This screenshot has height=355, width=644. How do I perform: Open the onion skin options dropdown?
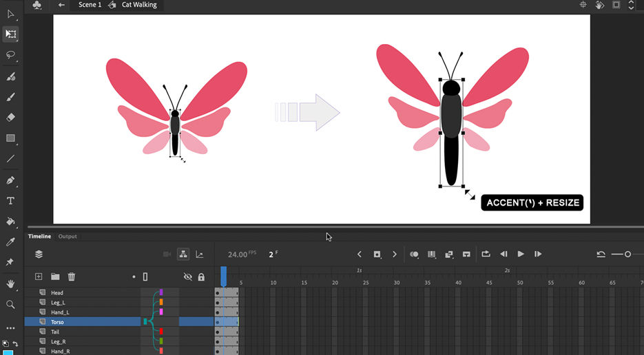click(414, 255)
